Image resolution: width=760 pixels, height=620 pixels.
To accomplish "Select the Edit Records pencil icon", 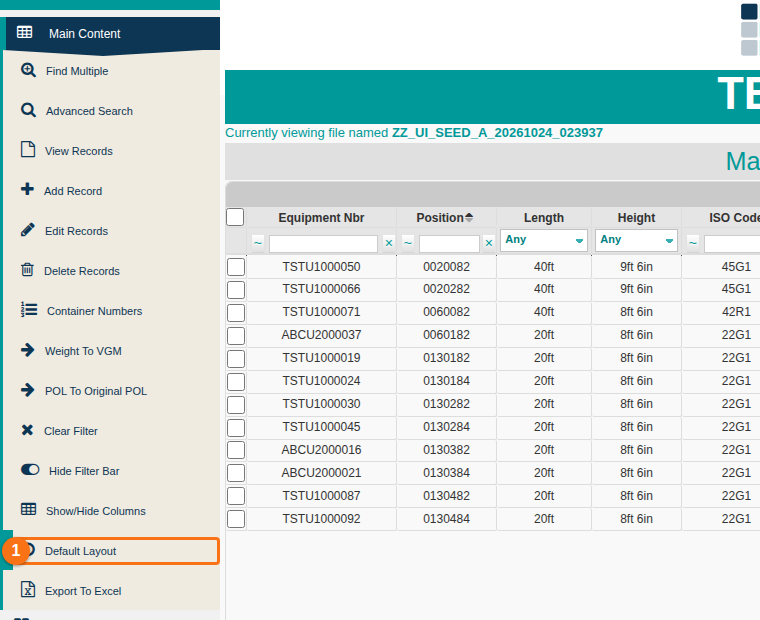I will pyautogui.click(x=28, y=229).
